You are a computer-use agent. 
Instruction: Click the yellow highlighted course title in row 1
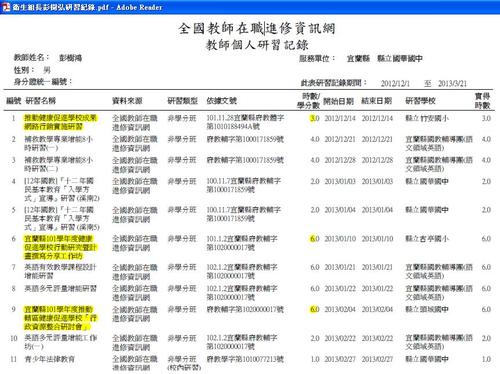point(60,122)
